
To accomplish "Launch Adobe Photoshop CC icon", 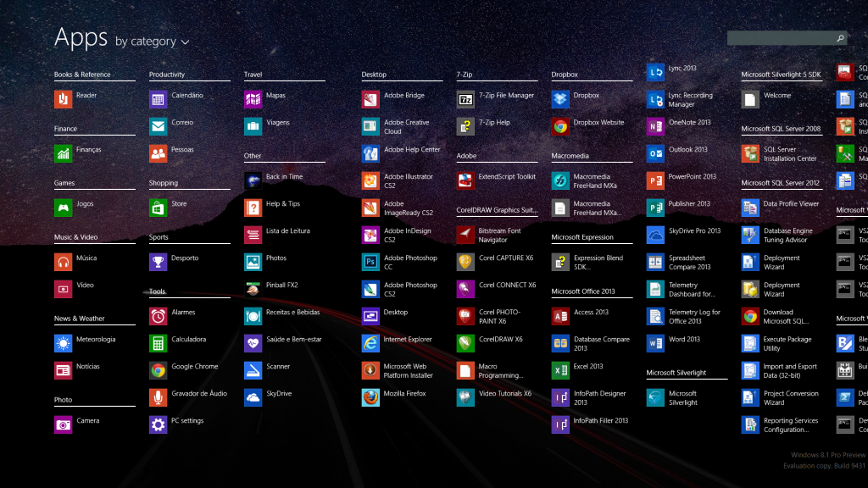I will pos(370,262).
